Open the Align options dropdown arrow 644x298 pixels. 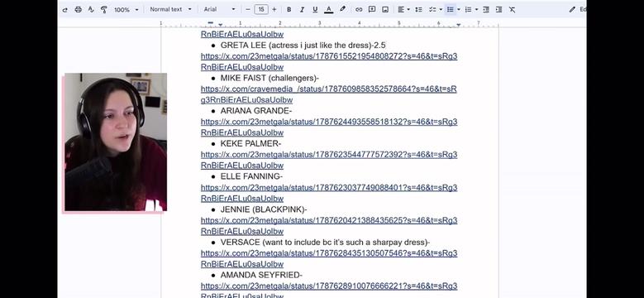[408, 9]
